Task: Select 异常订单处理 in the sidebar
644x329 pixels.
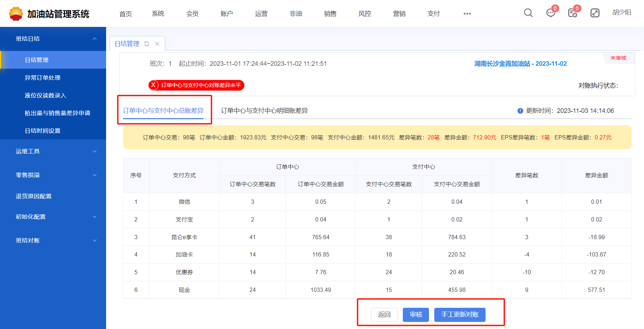Action: click(x=42, y=77)
